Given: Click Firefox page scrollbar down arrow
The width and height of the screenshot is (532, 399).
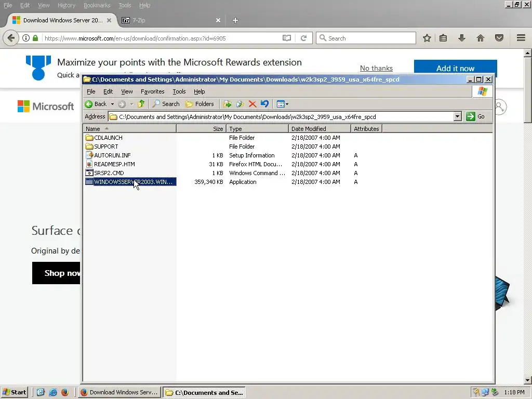Looking at the screenshot, I should click(528, 380).
